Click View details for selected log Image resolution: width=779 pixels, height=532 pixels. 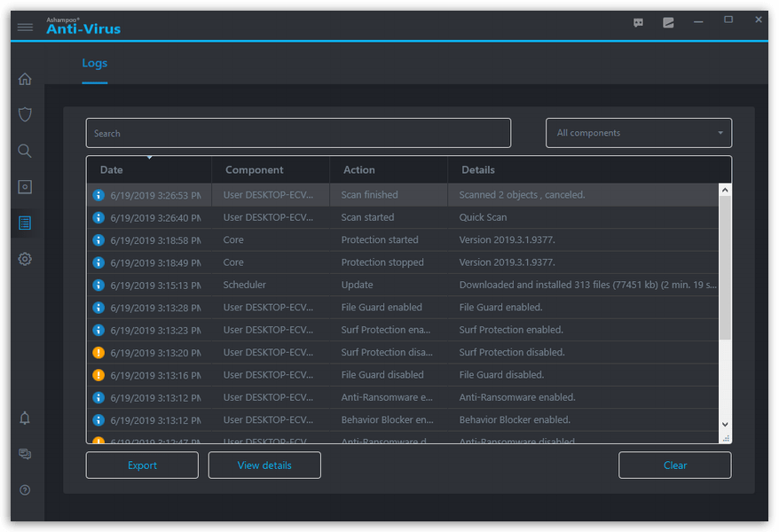point(264,465)
